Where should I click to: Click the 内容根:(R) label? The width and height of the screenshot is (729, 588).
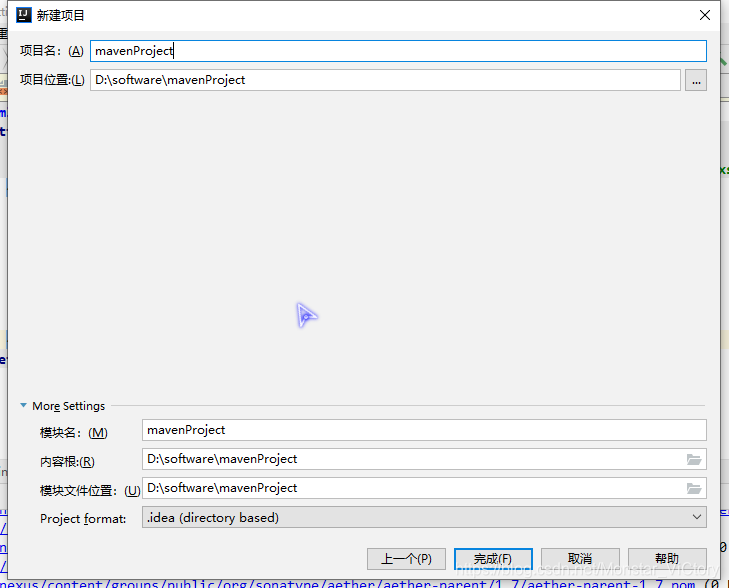coord(67,462)
